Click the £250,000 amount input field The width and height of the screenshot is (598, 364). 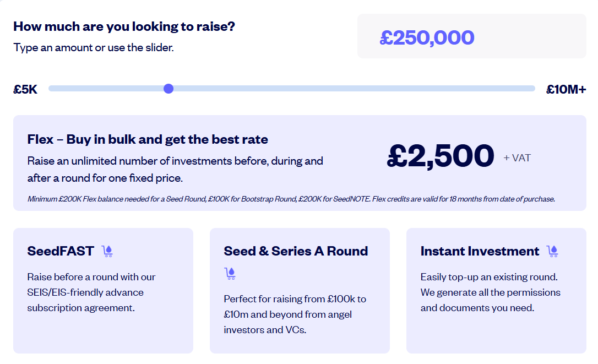471,37
